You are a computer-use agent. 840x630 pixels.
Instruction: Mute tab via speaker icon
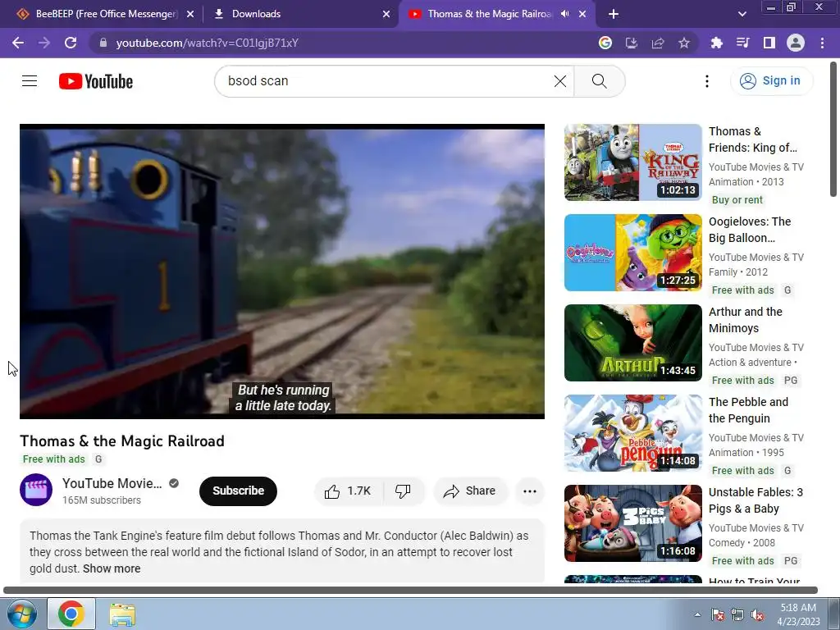pyautogui.click(x=564, y=14)
